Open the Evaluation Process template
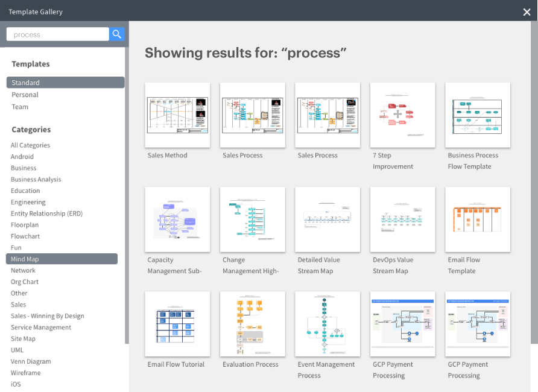 click(x=252, y=324)
